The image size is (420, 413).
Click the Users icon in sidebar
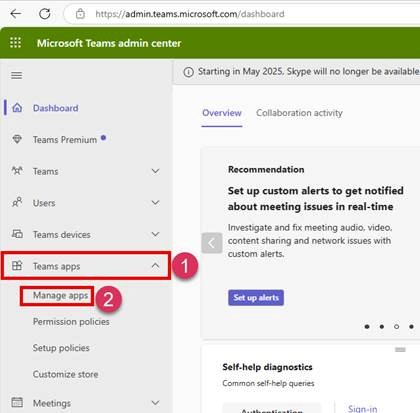pos(17,202)
